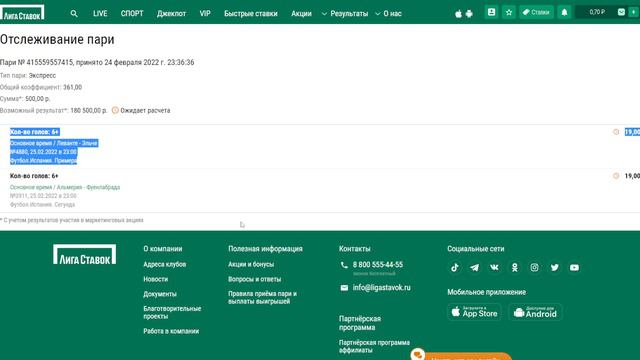Click the Apple iOS app icon in header
Image resolution: width=640 pixels, height=360 pixels.
coord(458,14)
